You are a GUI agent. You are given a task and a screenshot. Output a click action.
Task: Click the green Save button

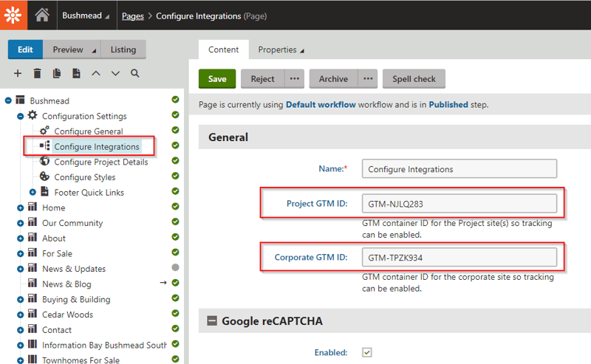(217, 79)
